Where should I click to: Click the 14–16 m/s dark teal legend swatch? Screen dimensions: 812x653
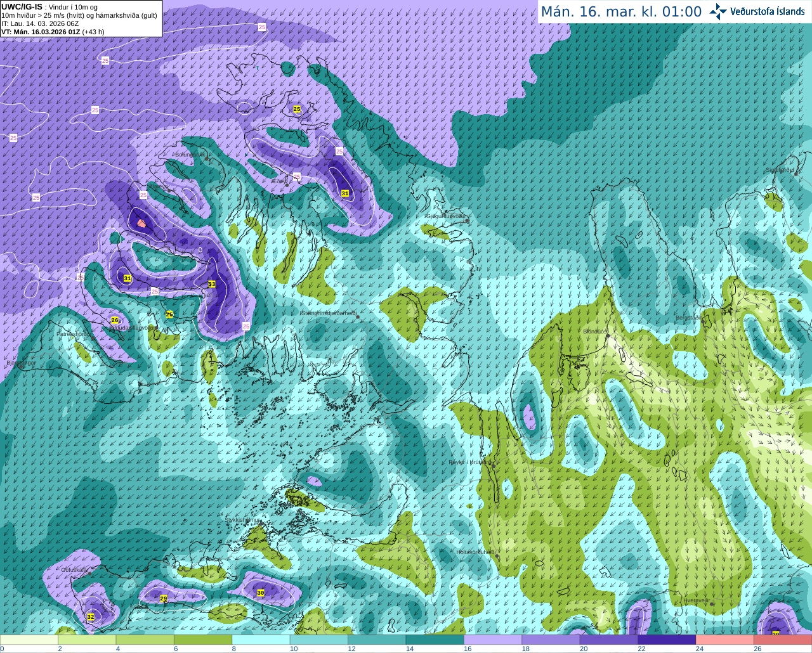tap(435, 640)
